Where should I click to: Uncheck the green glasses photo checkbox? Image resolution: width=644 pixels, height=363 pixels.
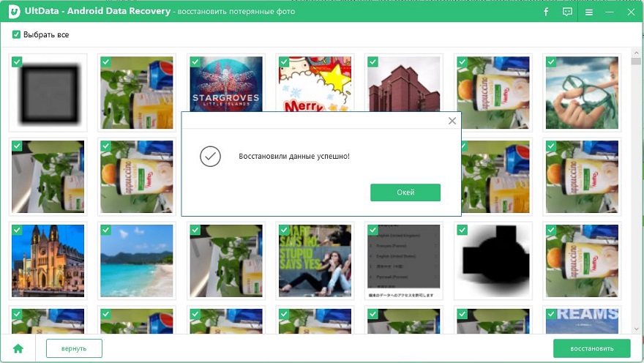click(551, 62)
